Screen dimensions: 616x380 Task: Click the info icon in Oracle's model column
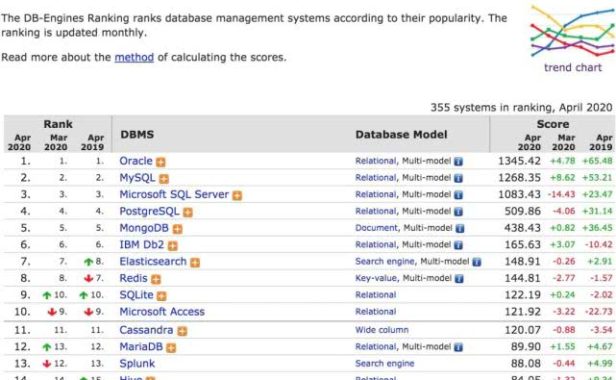point(458,162)
